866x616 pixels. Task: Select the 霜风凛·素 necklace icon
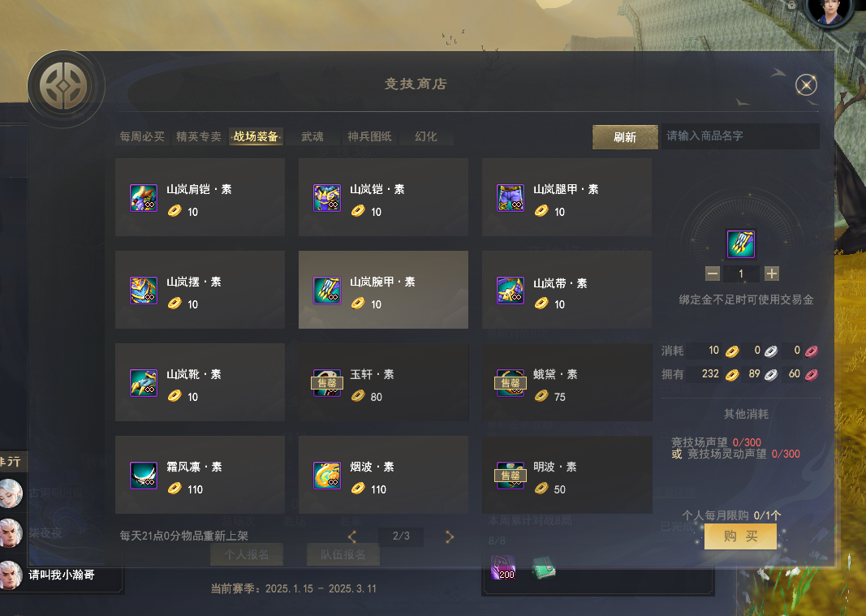click(x=144, y=476)
